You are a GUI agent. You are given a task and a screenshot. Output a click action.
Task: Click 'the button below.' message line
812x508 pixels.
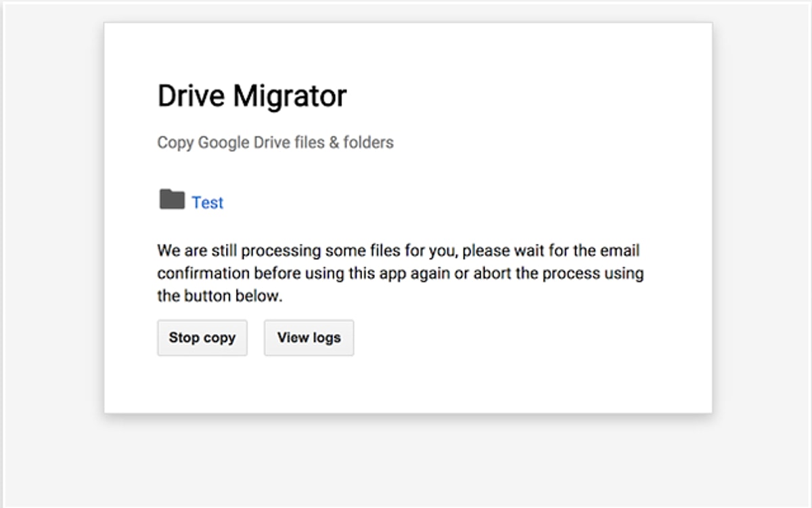219,297
